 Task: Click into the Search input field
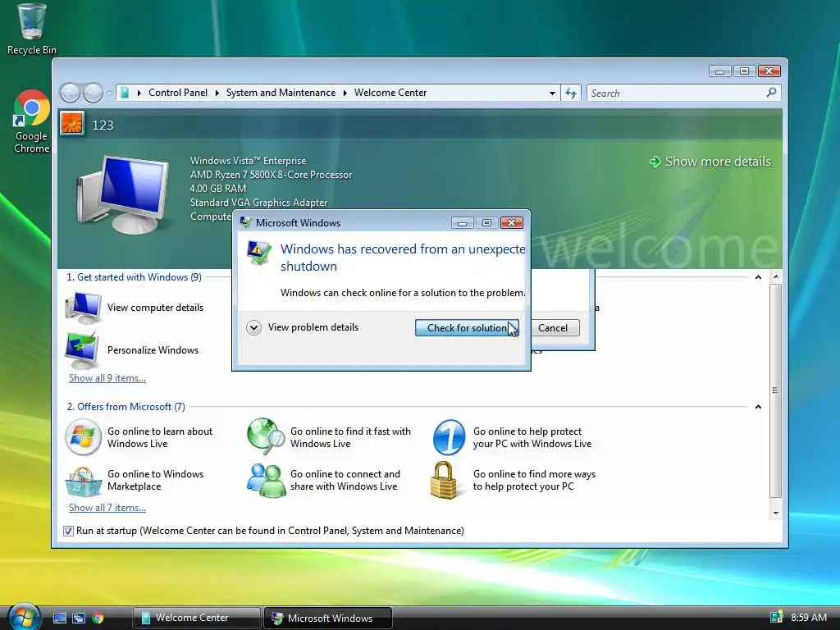pos(677,94)
